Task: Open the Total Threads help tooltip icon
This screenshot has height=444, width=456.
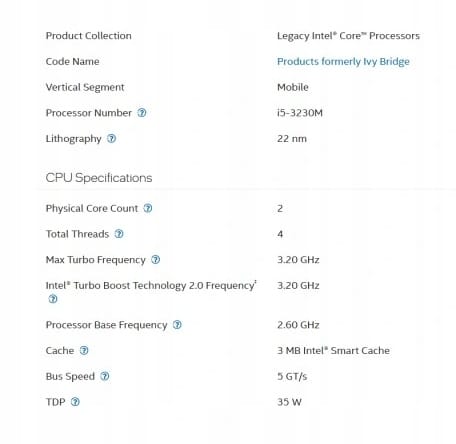Action: 119,234
